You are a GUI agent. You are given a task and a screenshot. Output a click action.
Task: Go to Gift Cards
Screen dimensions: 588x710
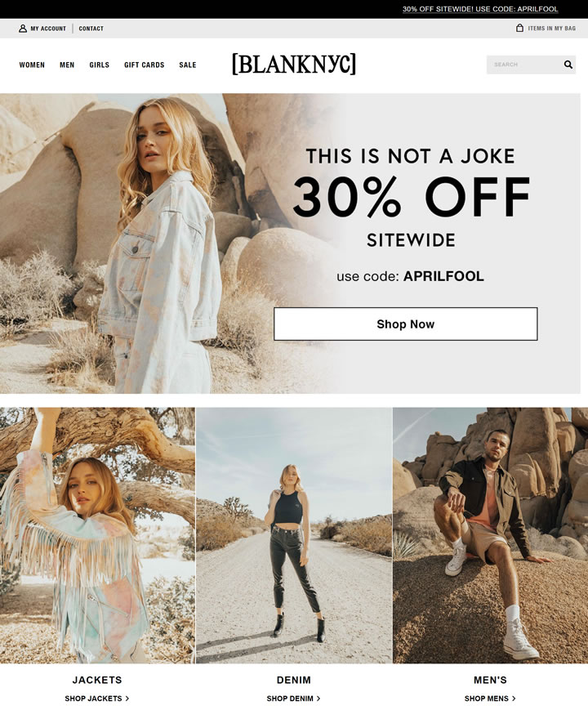[x=145, y=65]
